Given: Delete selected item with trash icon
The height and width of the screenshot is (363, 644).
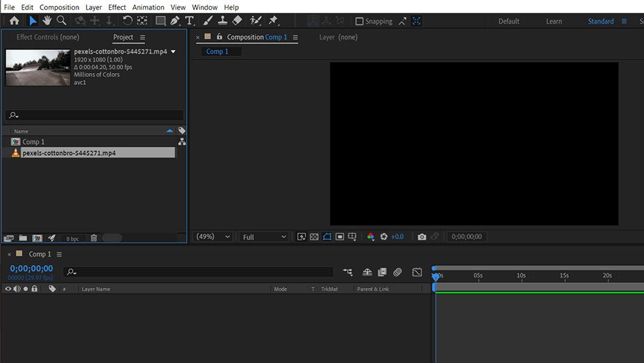Looking at the screenshot, I should pos(94,238).
